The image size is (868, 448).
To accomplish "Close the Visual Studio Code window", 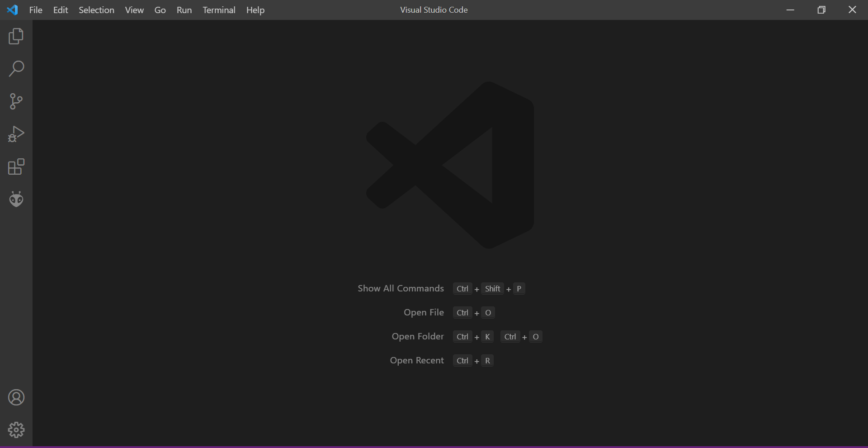I will [852, 10].
